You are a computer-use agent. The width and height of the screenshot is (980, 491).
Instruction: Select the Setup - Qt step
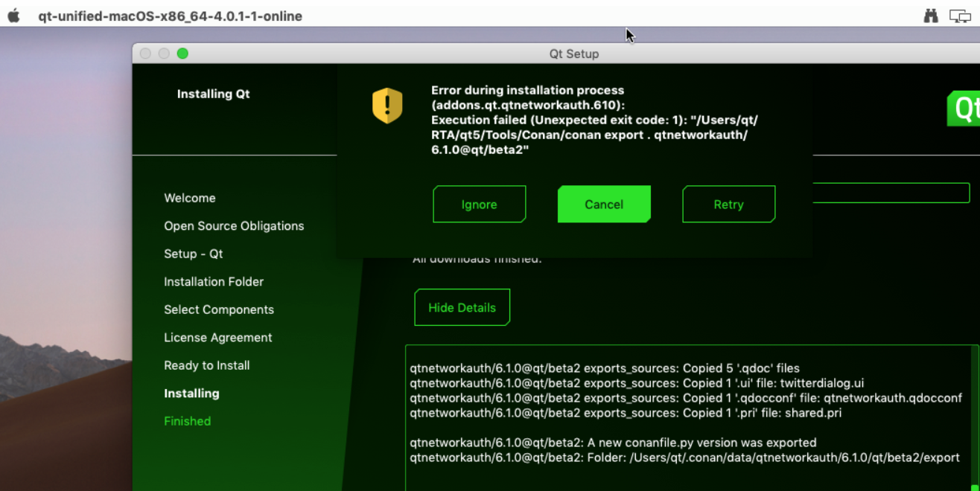tap(194, 254)
